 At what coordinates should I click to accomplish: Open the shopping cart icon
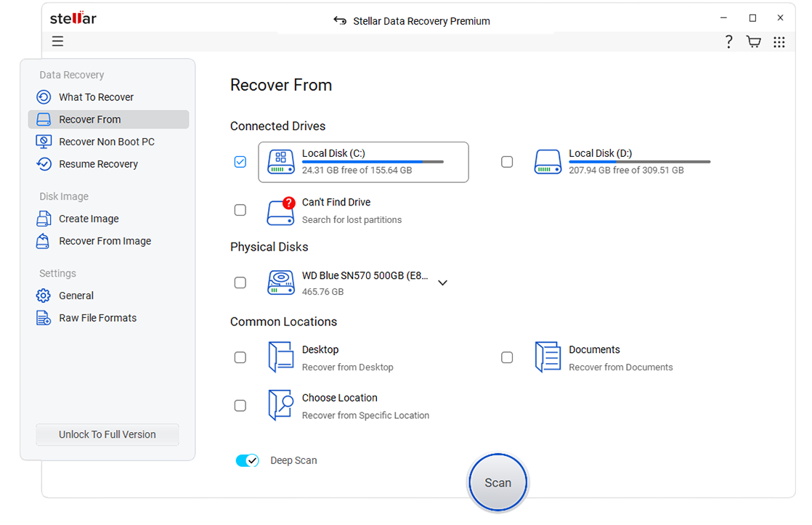coord(754,42)
